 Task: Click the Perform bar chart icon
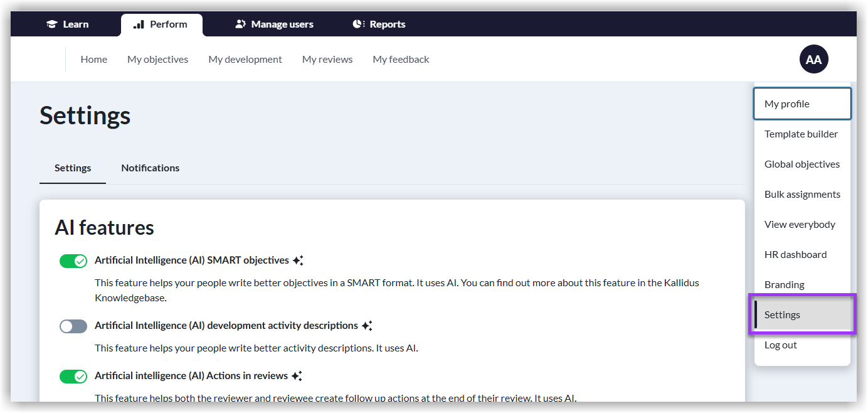139,24
